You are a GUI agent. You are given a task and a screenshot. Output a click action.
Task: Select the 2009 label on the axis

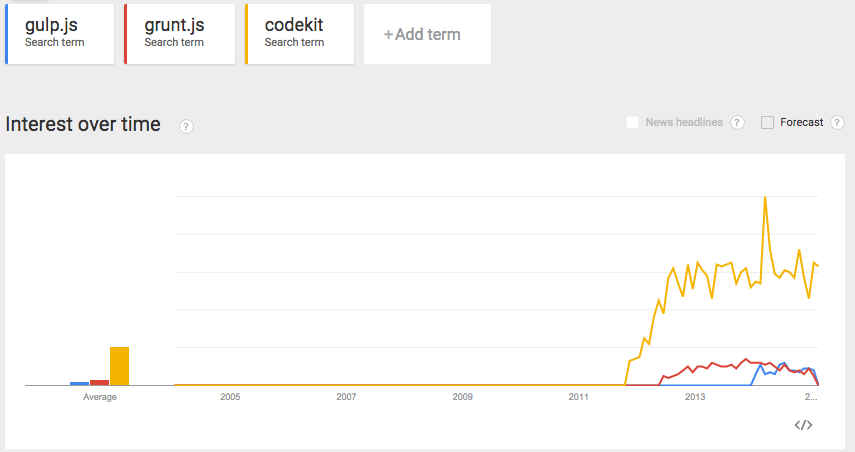pyautogui.click(x=462, y=397)
